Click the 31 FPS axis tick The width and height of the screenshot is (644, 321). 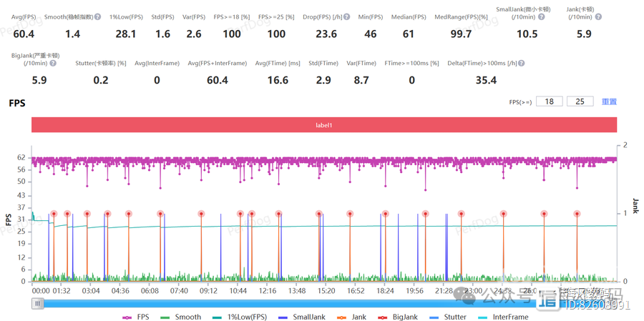point(21,220)
